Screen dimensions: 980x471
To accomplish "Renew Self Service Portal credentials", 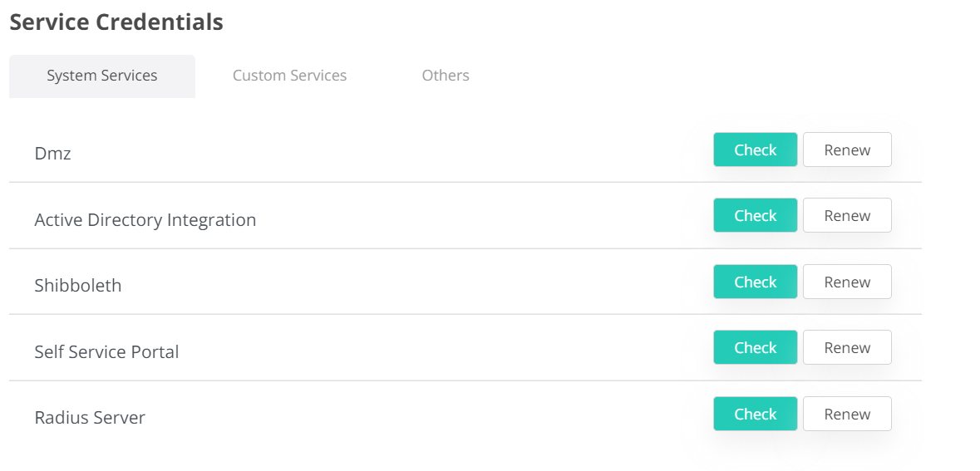I will point(847,348).
